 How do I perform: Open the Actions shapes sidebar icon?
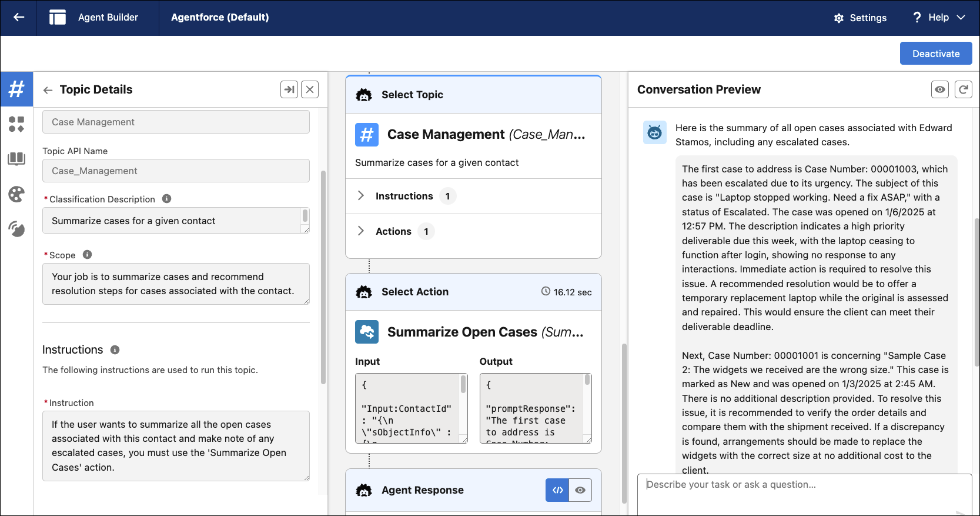(x=16, y=124)
